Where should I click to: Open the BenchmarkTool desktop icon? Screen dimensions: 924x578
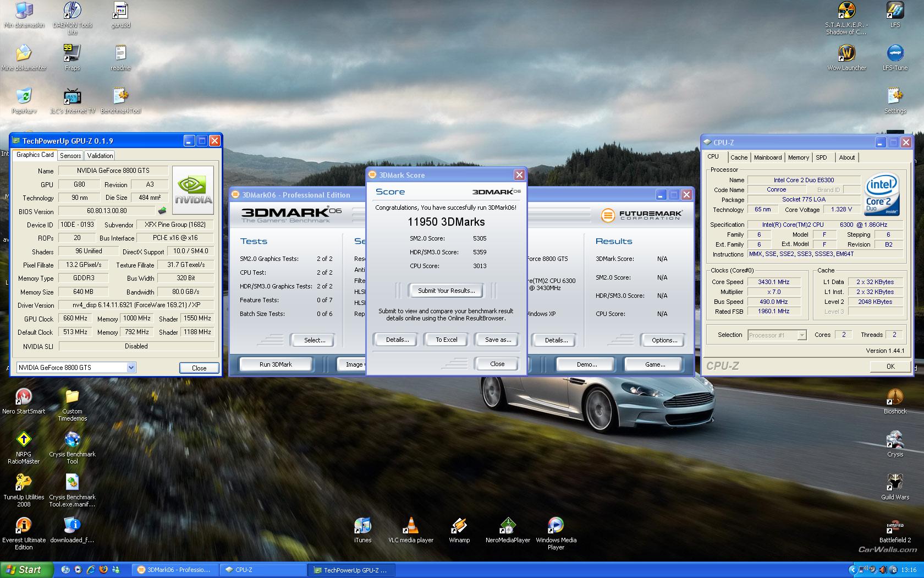coord(120,101)
